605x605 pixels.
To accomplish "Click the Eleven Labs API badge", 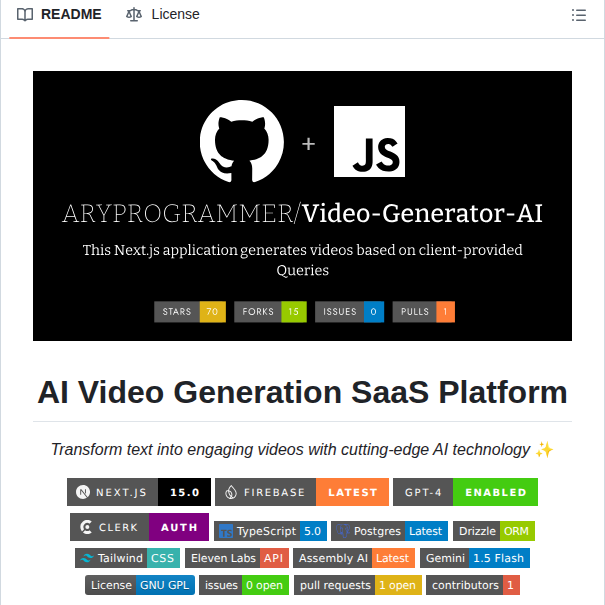I will [237, 558].
